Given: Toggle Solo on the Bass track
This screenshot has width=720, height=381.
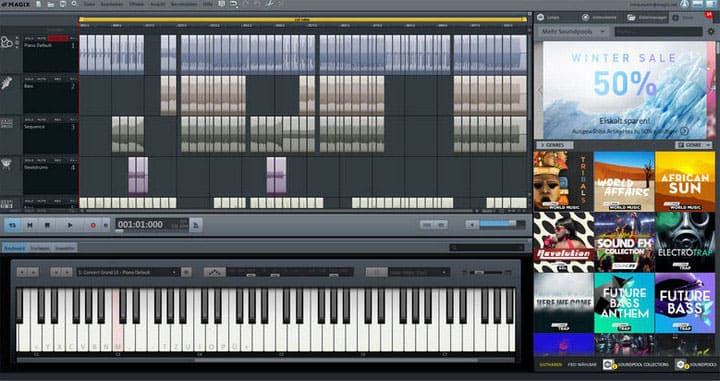Looking at the screenshot, I should (x=29, y=79).
